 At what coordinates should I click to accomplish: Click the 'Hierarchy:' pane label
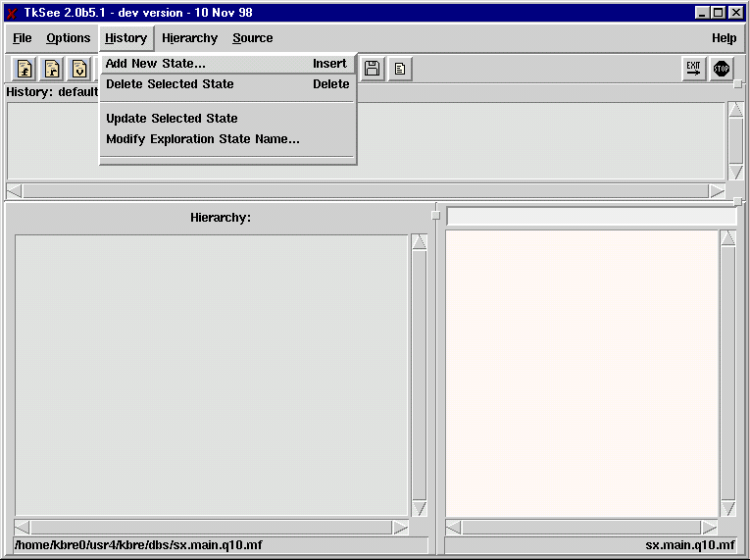220,218
